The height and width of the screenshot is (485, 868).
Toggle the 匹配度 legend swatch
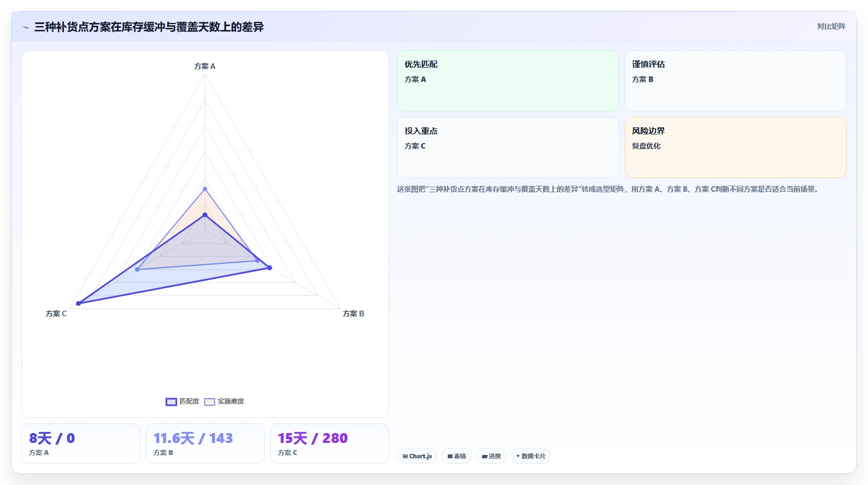click(171, 402)
